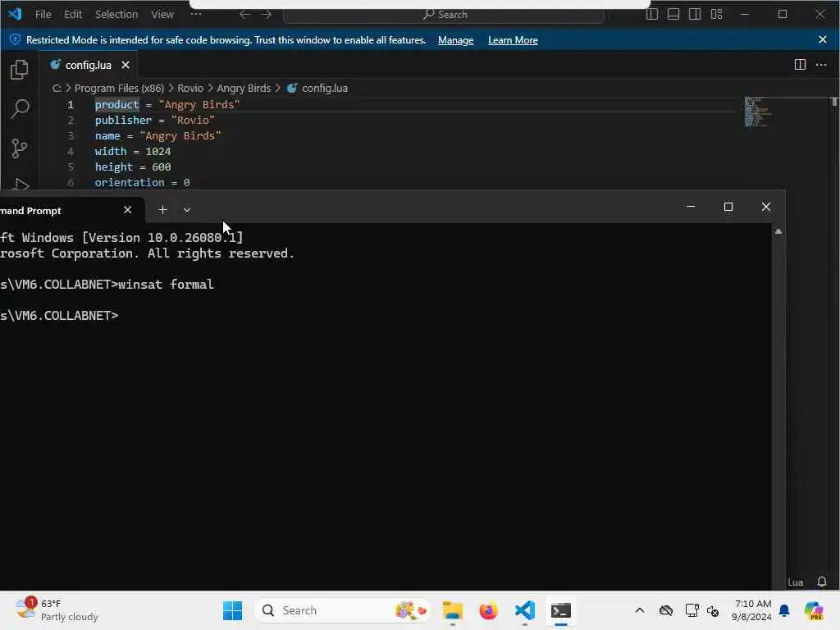Image resolution: width=840 pixels, height=630 pixels.
Task: Close the config.lua tab
Action: [x=126, y=65]
